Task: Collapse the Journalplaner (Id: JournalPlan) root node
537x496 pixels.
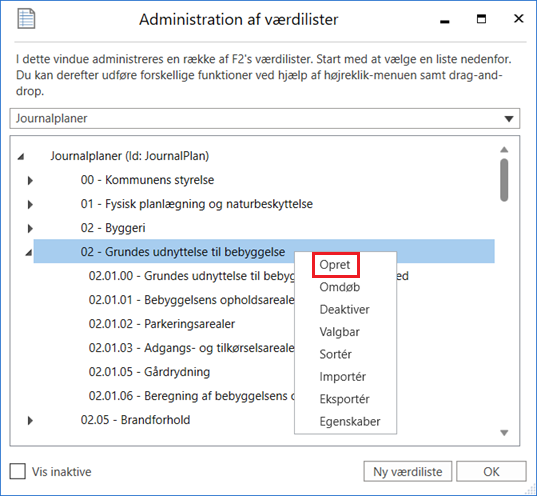Action: [21, 157]
